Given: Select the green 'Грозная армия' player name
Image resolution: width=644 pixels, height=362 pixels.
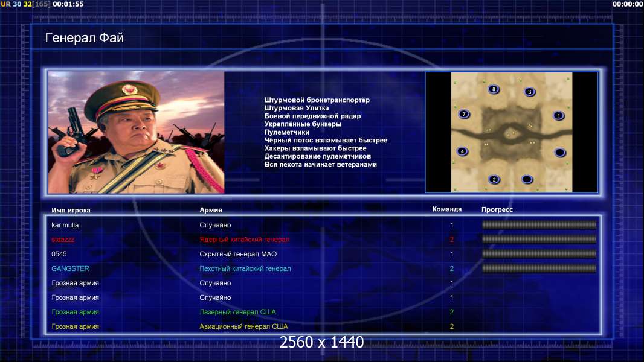Looking at the screenshot, I should (75, 312).
